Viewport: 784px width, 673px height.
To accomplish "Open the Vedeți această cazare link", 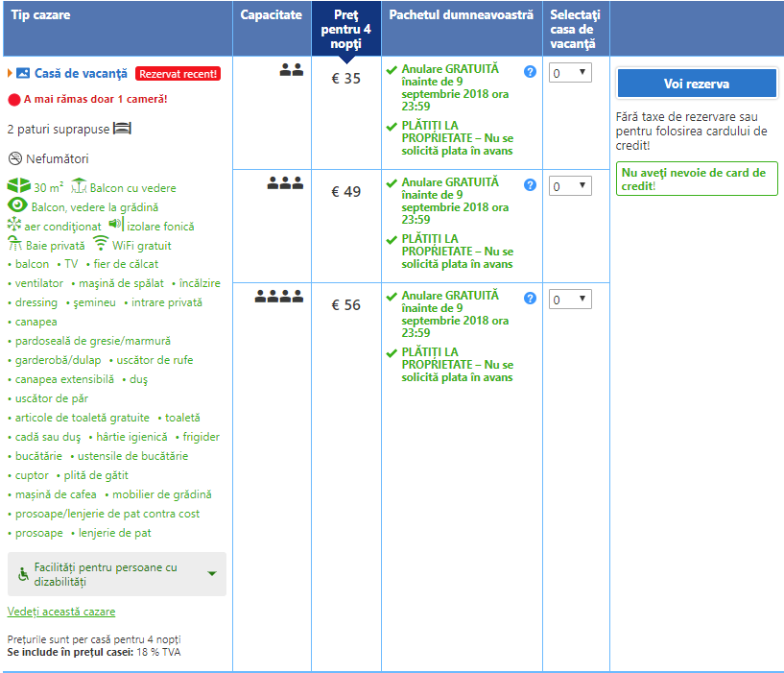I will click(61, 612).
